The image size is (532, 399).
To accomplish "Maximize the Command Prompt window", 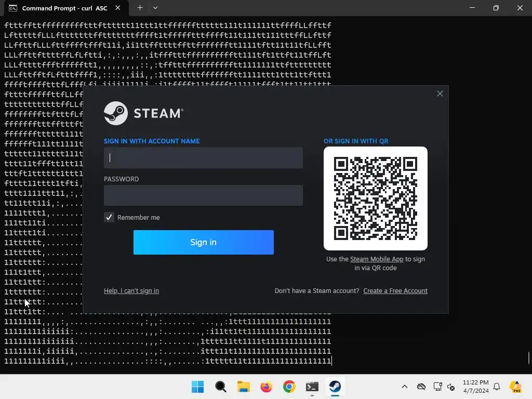I will (496, 8).
